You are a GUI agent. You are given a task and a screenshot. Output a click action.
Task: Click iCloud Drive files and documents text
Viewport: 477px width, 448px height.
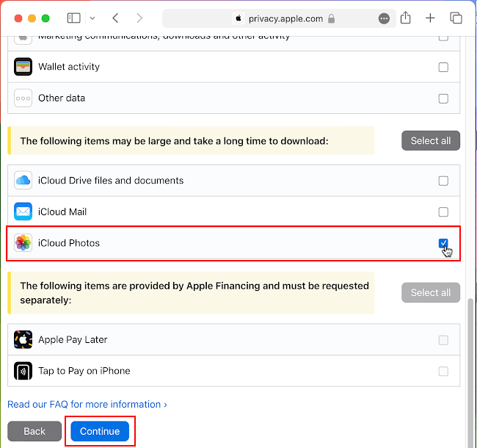[111, 181]
